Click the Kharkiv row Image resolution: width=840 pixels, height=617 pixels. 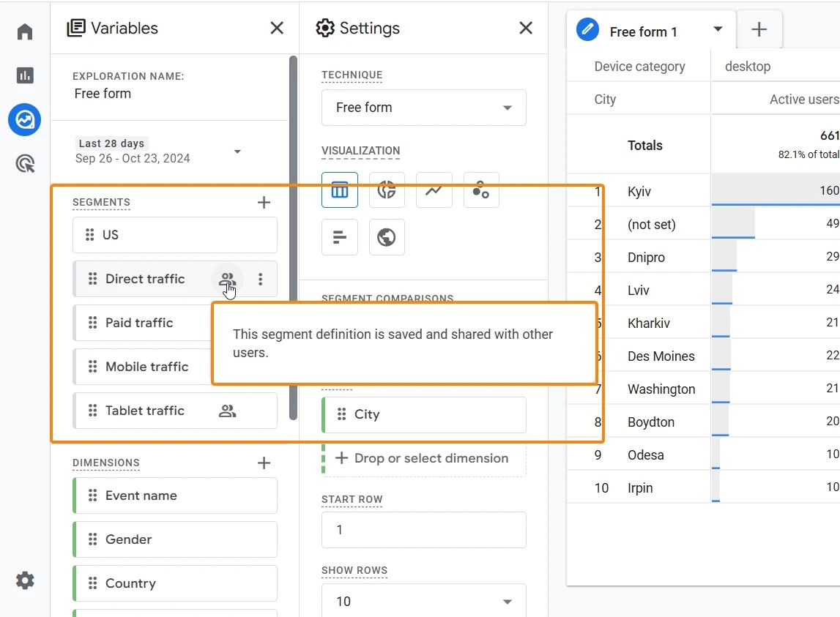click(703, 323)
